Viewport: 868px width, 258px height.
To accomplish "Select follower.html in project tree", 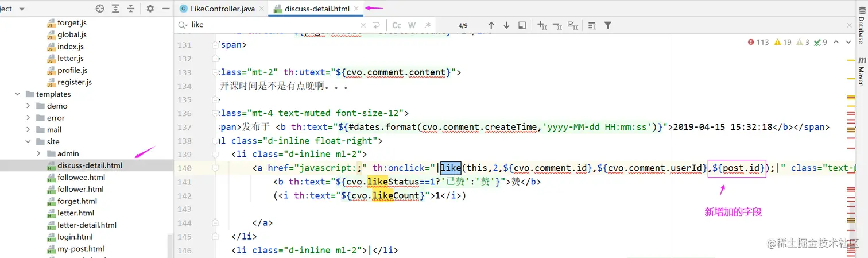I will (80, 189).
